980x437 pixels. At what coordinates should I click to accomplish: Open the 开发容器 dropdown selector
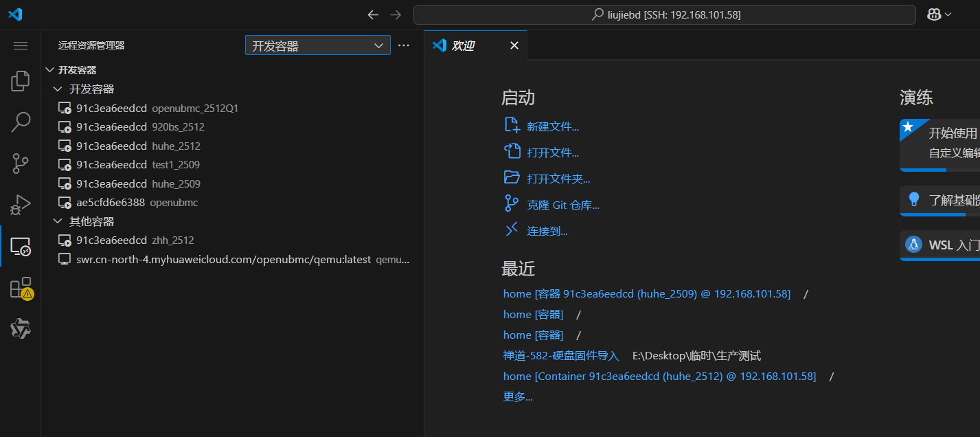click(317, 46)
